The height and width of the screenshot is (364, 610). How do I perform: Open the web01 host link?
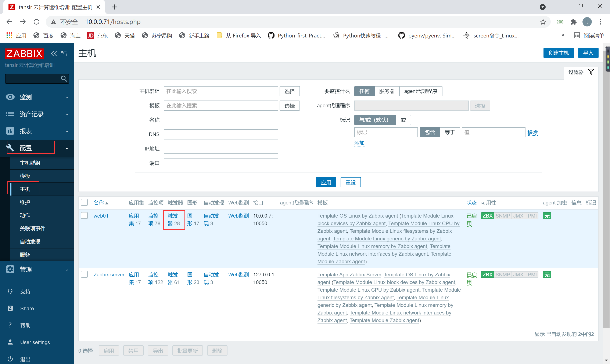(101, 216)
